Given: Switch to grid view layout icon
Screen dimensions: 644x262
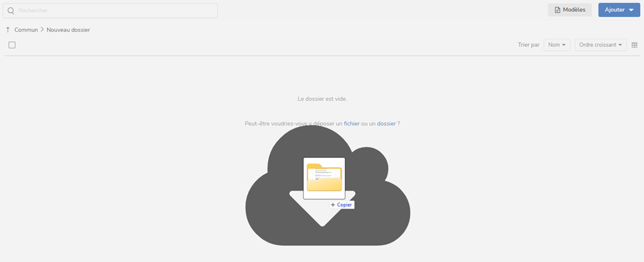Looking at the screenshot, I should click(x=635, y=45).
